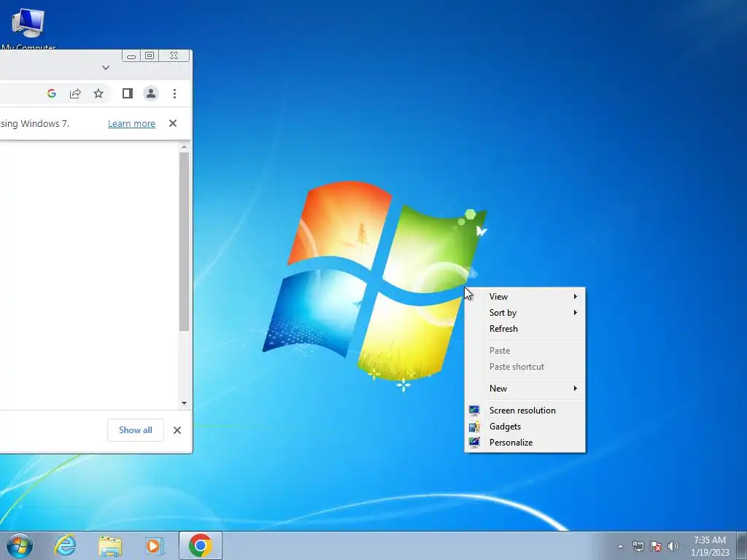Image resolution: width=747 pixels, height=560 pixels.
Task: Choose Personalize from the context menu
Action: pyautogui.click(x=525, y=443)
